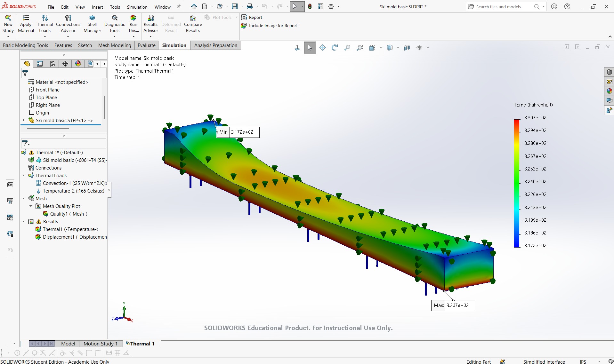Click Include Image for Report

coord(270,26)
